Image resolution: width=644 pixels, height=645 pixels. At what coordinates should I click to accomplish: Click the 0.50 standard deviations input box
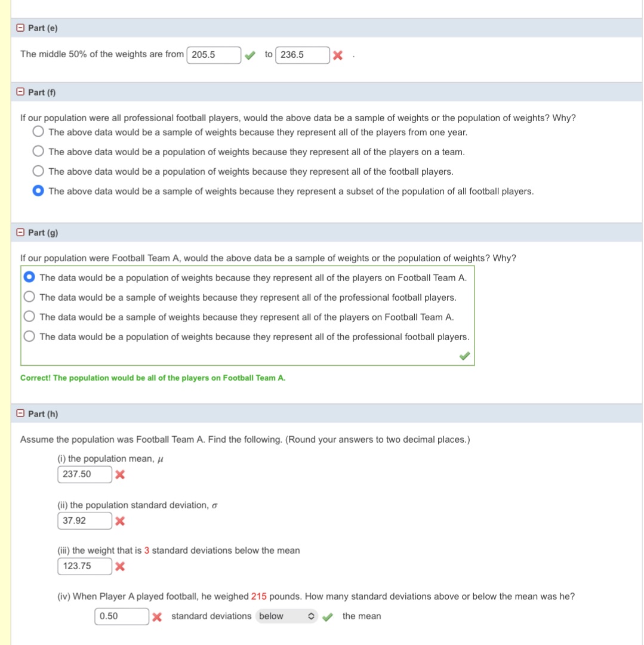click(x=122, y=616)
